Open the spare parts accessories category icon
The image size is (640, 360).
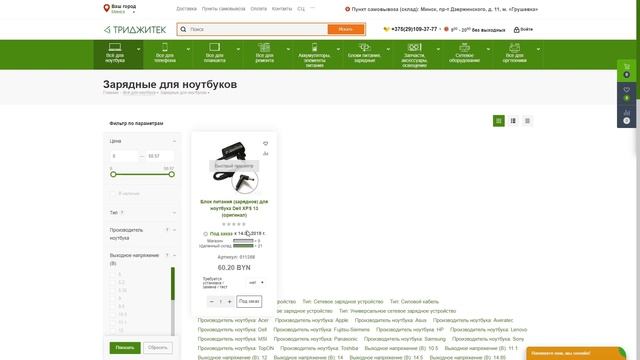(x=414, y=47)
